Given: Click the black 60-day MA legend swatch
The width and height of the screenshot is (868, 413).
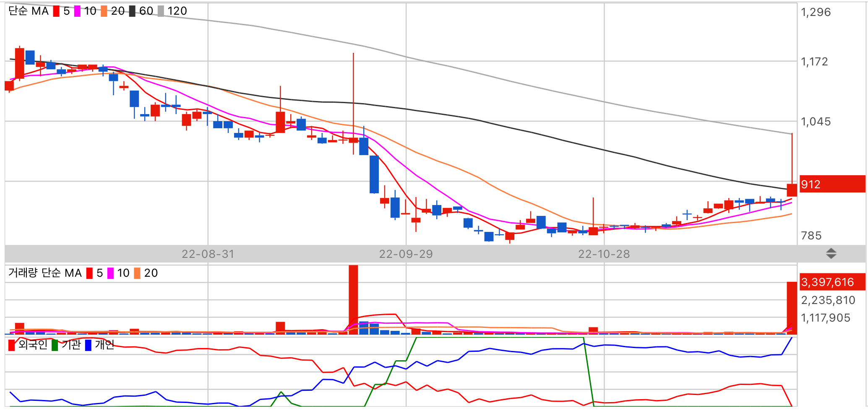Looking at the screenshot, I should (x=132, y=11).
